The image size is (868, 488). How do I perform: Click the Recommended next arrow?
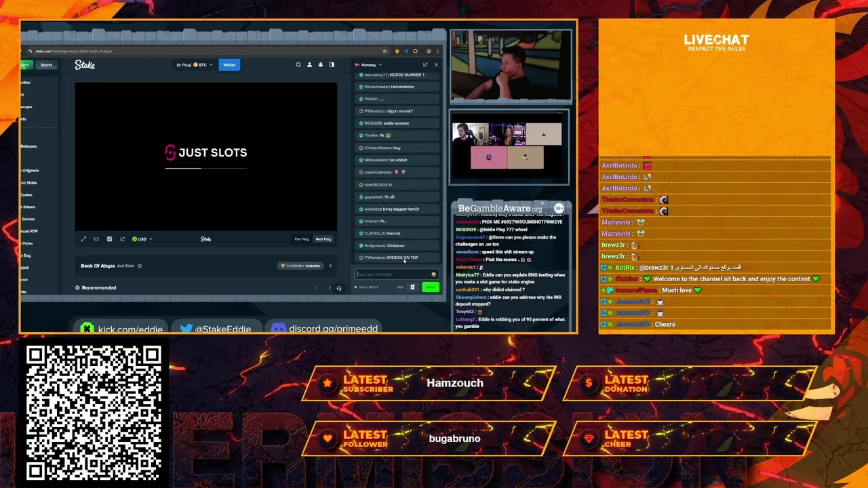[x=330, y=288]
